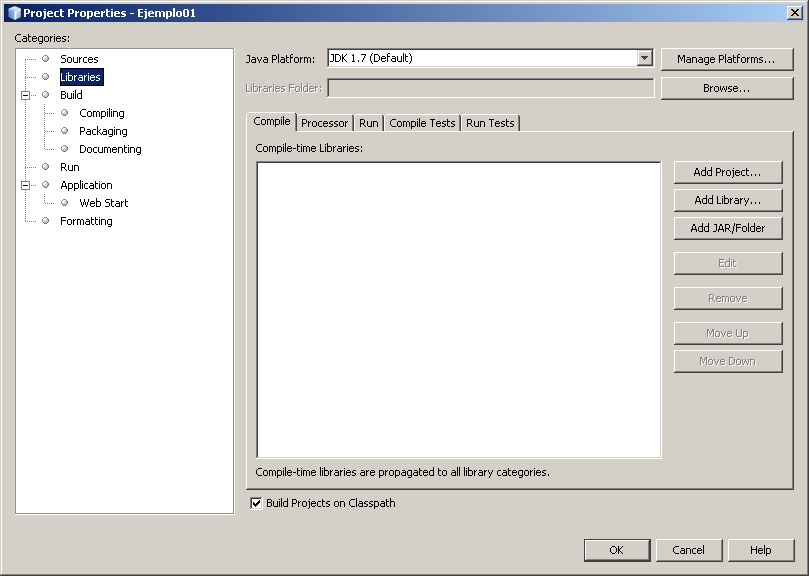Select the Formatting category
809x576 pixels.
86,221
